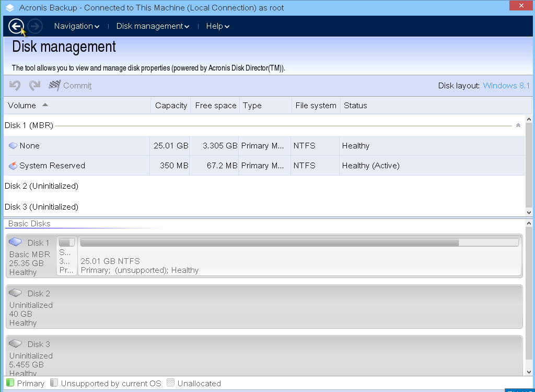
Task: Select the None volume row
Action: [264, 146]
